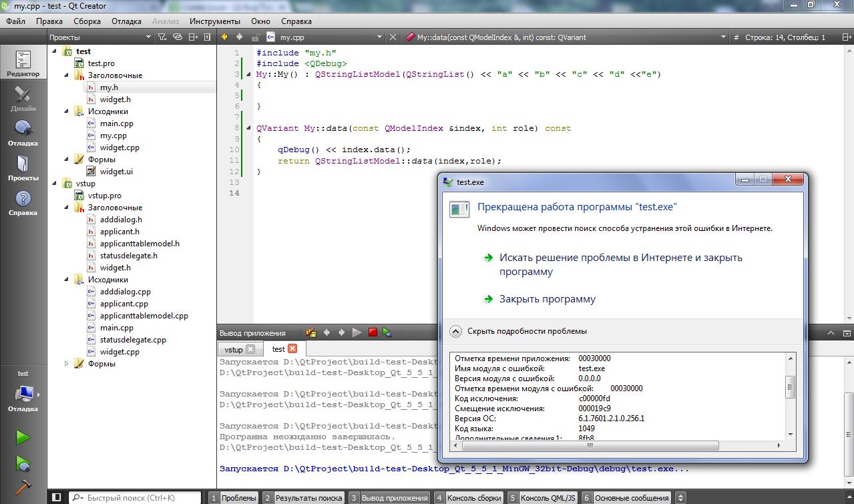Close the my.cpp document

click(x=393, y=37)
